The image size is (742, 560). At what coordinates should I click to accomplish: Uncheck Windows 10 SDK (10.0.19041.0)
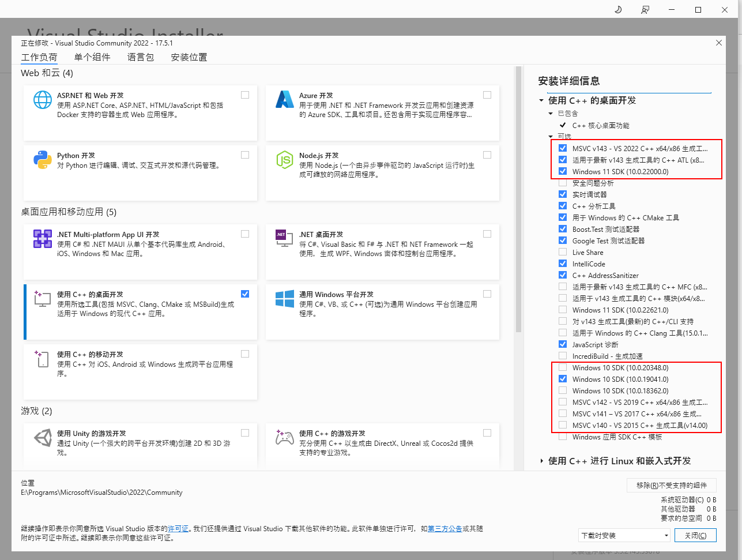[x=563, y=379]
